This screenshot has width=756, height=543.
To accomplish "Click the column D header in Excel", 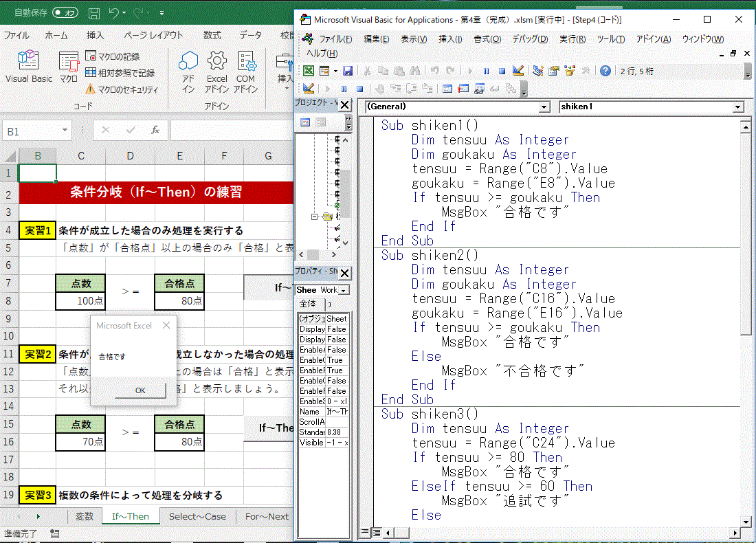I will tap(130, 156).
